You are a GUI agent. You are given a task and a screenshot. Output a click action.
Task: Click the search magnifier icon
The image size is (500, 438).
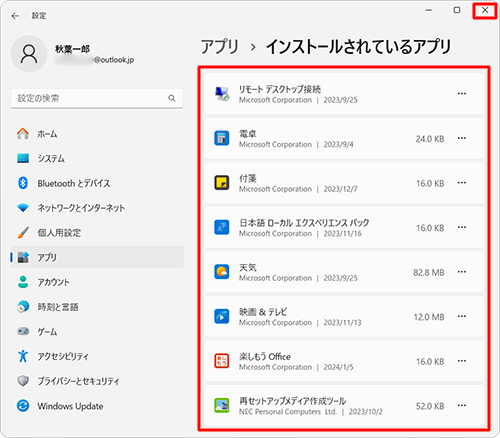click(x=172, y=98)
